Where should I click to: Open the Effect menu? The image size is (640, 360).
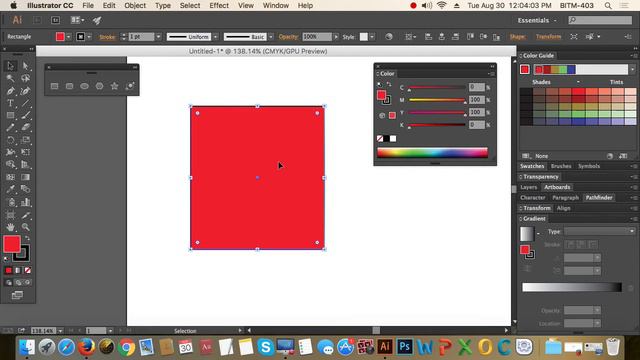(x=219, y=6)
